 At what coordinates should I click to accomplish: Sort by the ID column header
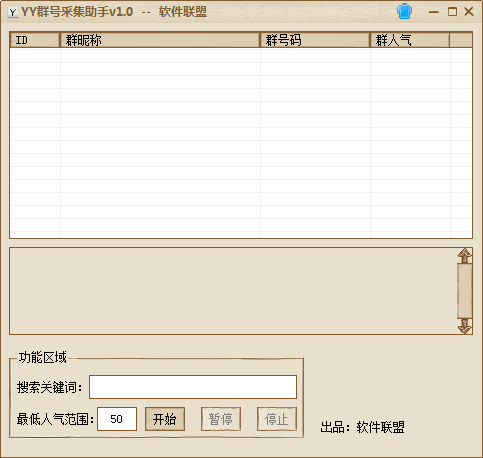35,40
